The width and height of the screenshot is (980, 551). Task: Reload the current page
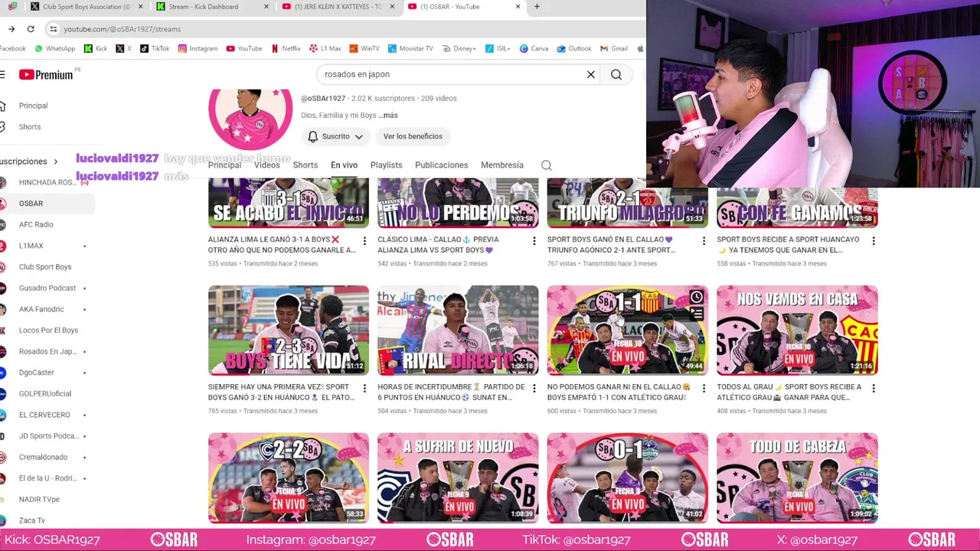[x=31, y=29]
